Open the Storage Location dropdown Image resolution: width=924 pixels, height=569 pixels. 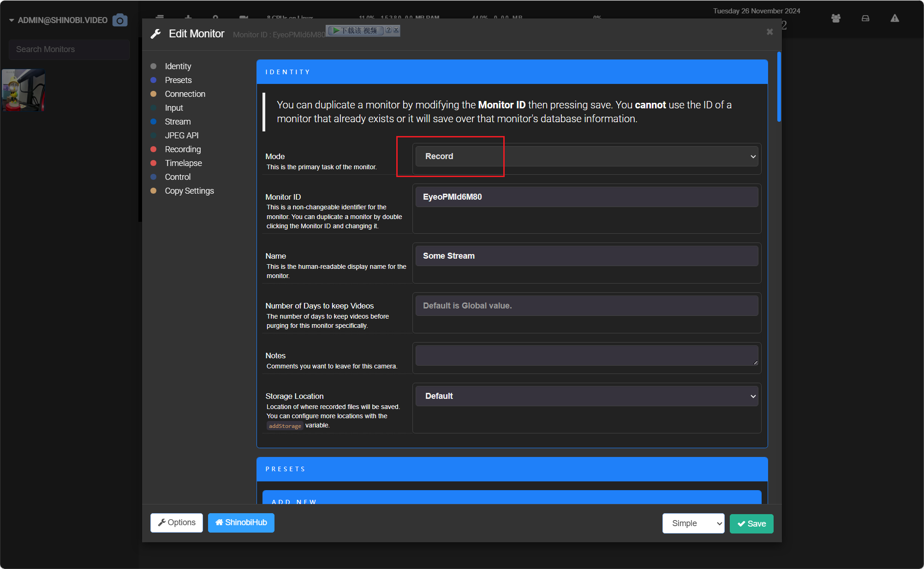586,396
